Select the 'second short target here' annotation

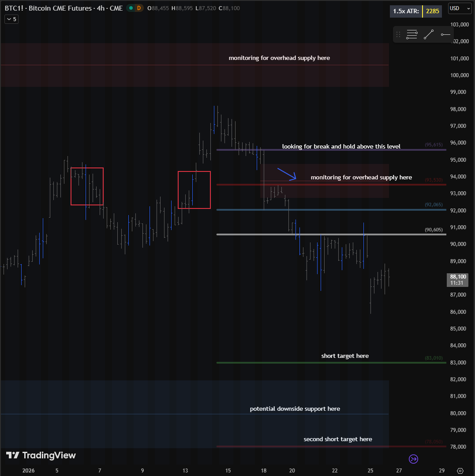[338, 439]
